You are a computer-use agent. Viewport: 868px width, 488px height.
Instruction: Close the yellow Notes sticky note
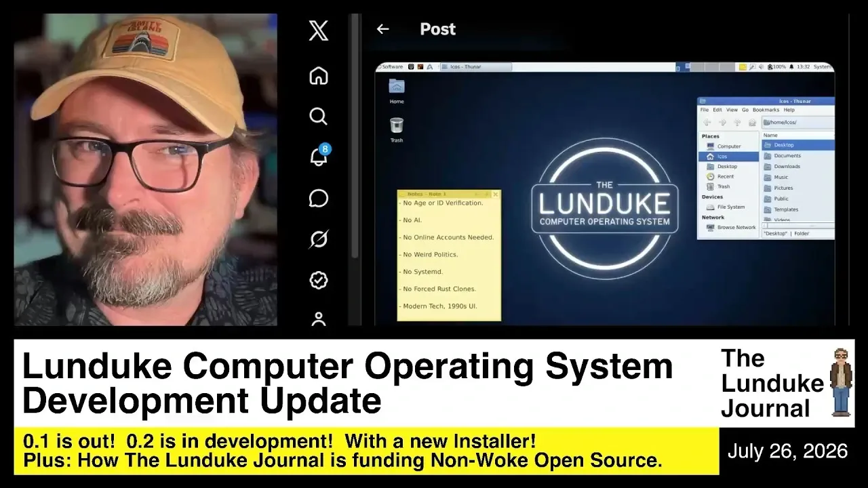[495, 194]
